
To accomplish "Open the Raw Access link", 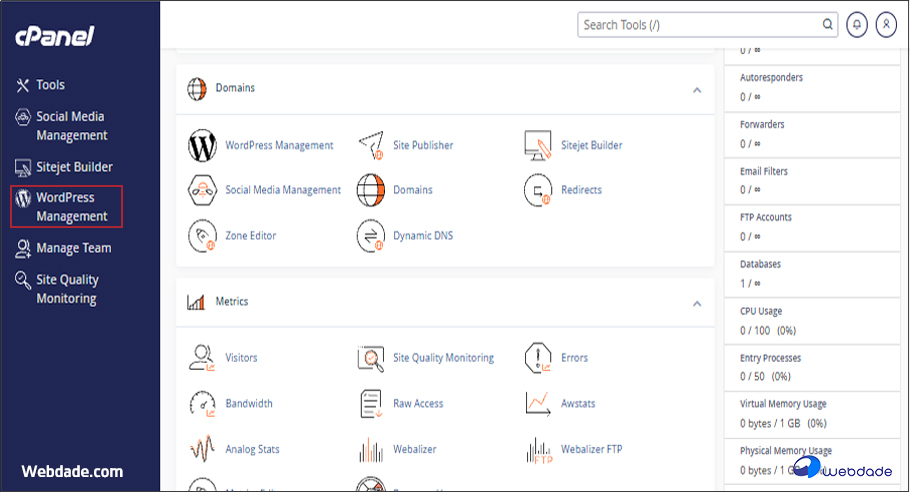I will 418,404.
